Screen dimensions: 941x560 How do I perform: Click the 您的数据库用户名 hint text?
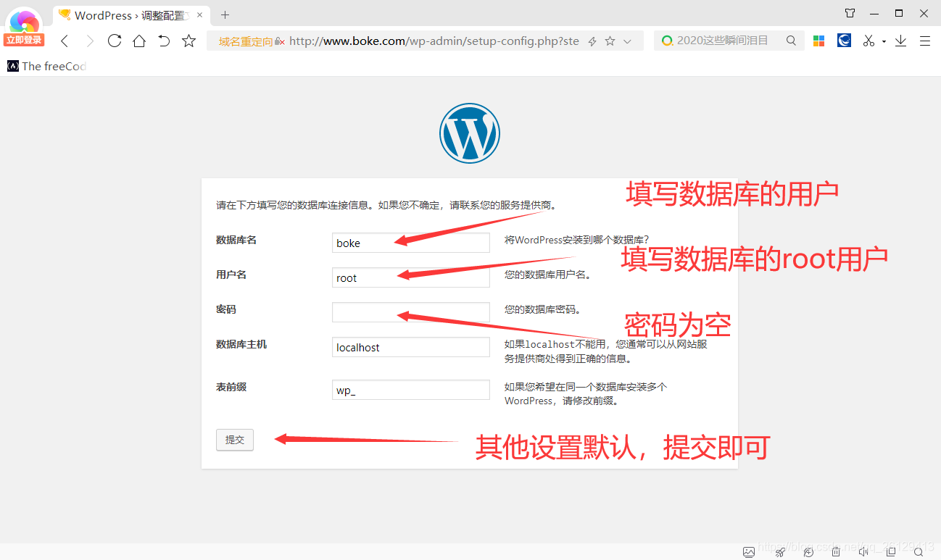coord(548,275)
